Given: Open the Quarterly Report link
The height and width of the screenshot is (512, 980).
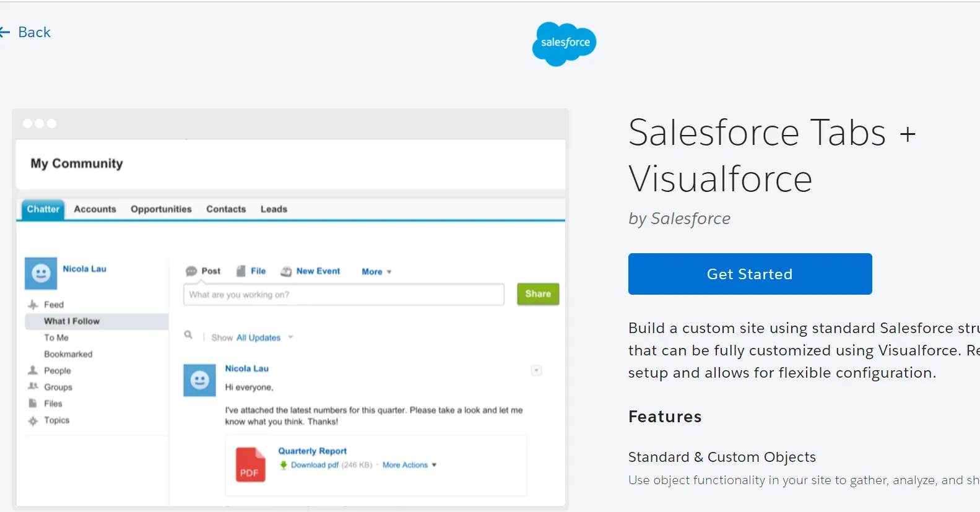Looking at the screenshot, I should 312,451.
